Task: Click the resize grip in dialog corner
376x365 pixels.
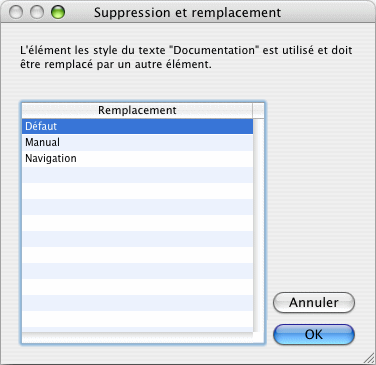Action: pos(369,358)
